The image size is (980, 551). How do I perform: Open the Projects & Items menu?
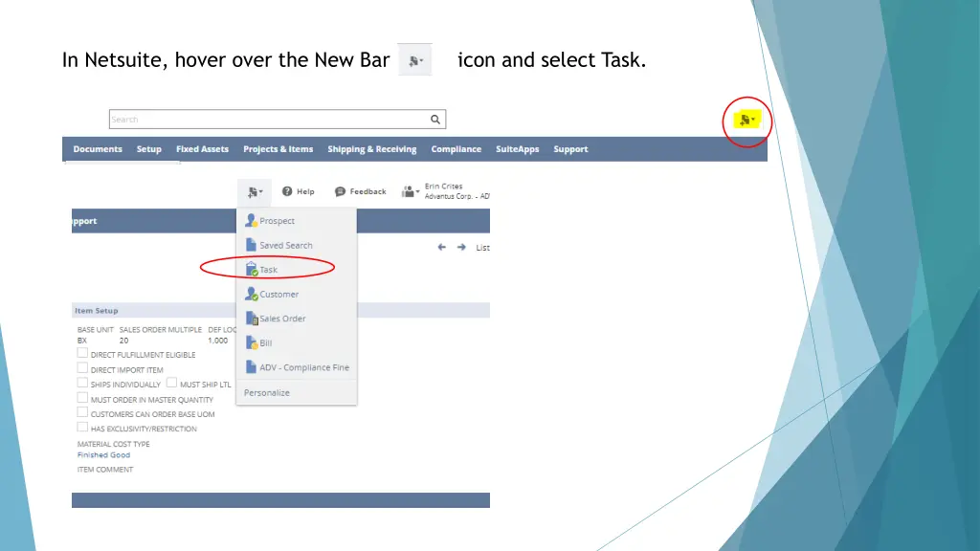click(x=278, y=149)
